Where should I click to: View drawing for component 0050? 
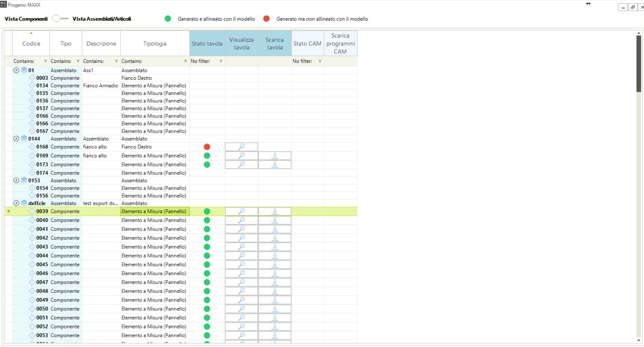coord(241,309)
